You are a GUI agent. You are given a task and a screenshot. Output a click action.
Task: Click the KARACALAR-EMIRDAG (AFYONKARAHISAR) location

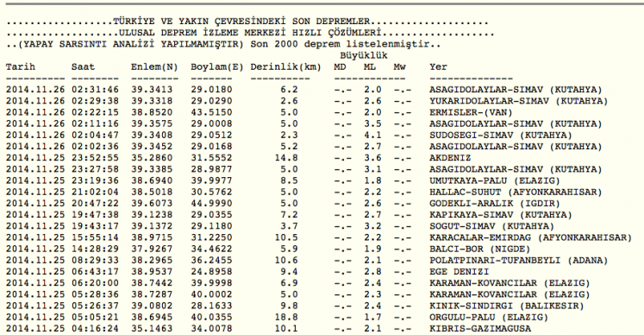pos(531,237)
